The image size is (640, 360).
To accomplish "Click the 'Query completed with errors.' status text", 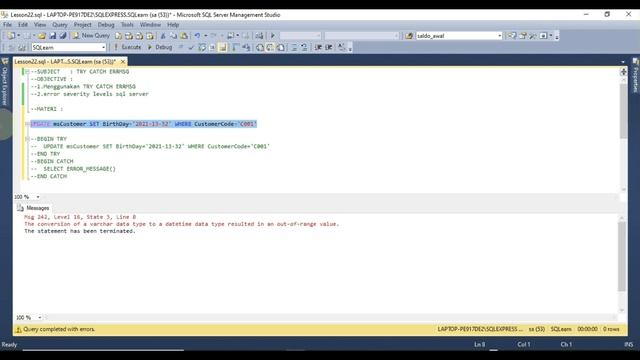I will coord(59,329).
